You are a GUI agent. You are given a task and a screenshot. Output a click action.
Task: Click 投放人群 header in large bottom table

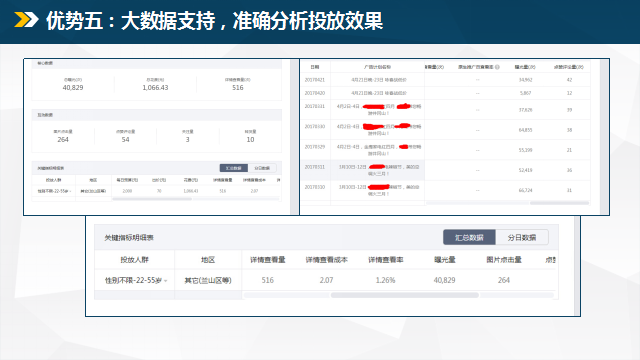coord(134,260)
